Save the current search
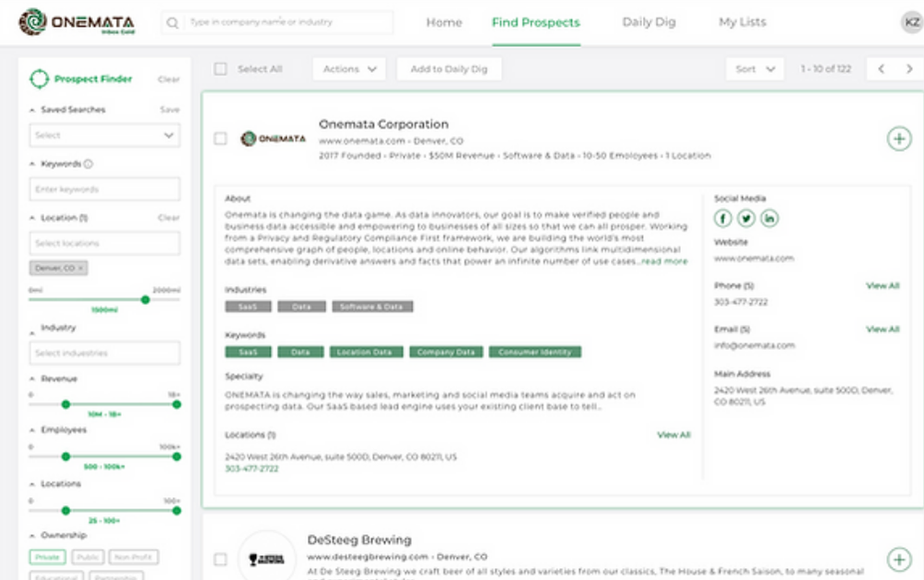 (x=170, y=110)
